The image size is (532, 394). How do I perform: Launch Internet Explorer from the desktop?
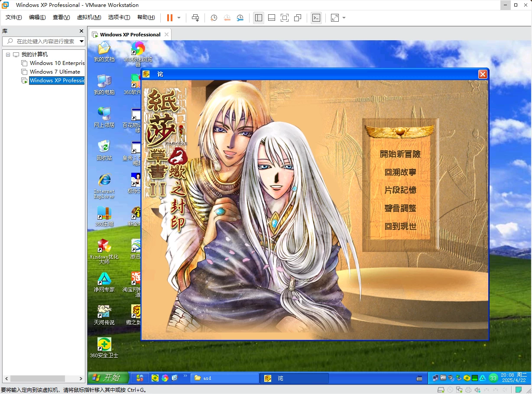[x=104, y=186]
